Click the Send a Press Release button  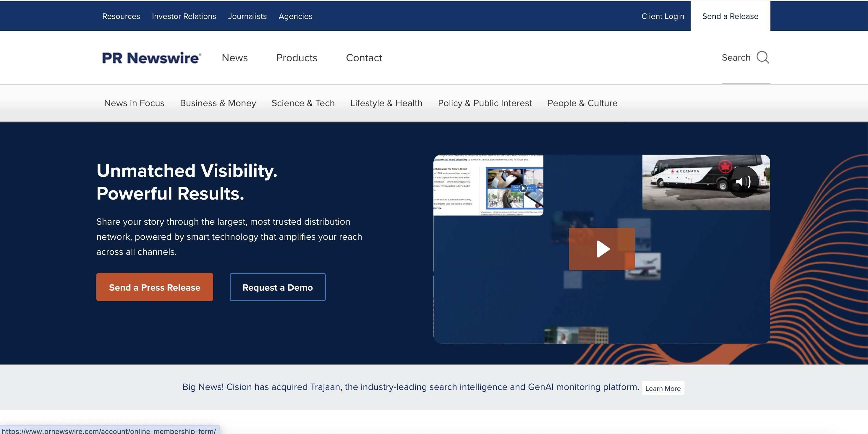point(155,287)
